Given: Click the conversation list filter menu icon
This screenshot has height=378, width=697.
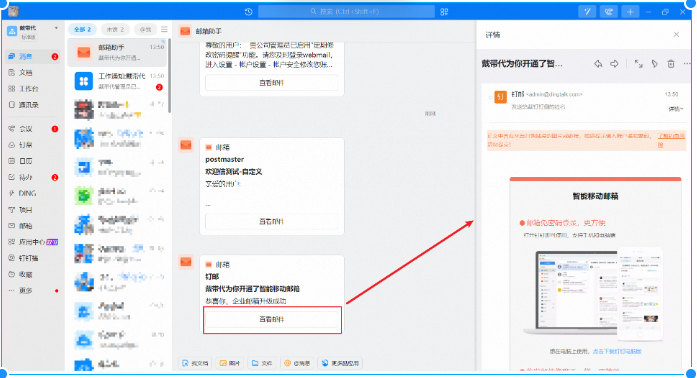Looking at the screenshot, I should tap(164, 29).
